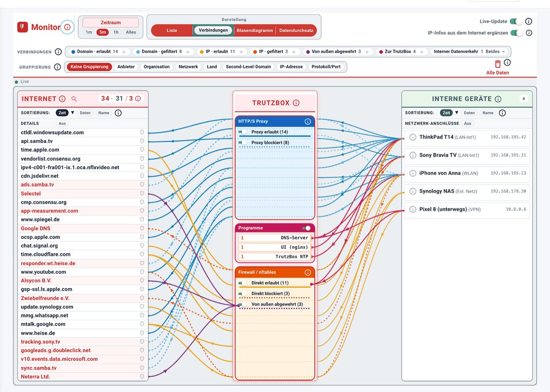The width and height of the screenshot is (550, 392).
Task: Click sort direction arrow beside Zeit in Internet panel
Action: point(72,113)
